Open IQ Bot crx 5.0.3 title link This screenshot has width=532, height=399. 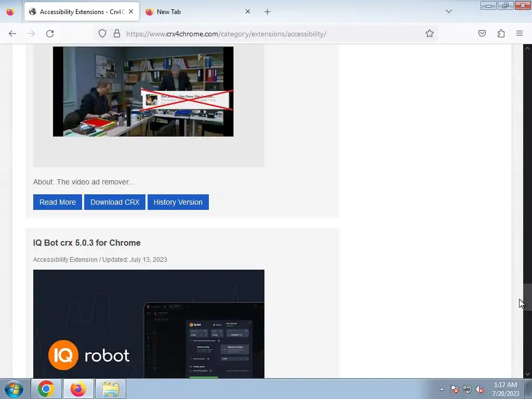pyautogui.click(x=87, y=243)
